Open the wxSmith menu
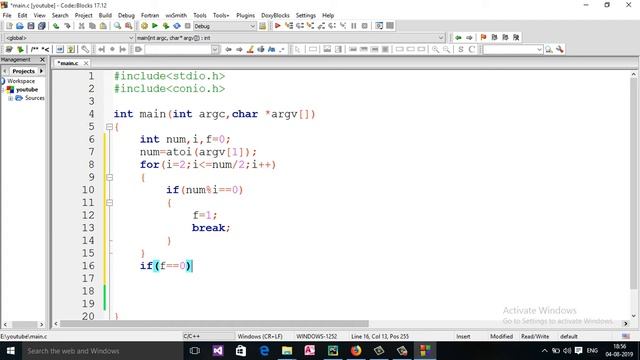Screen dimensions: 640x360 (176, 15)
